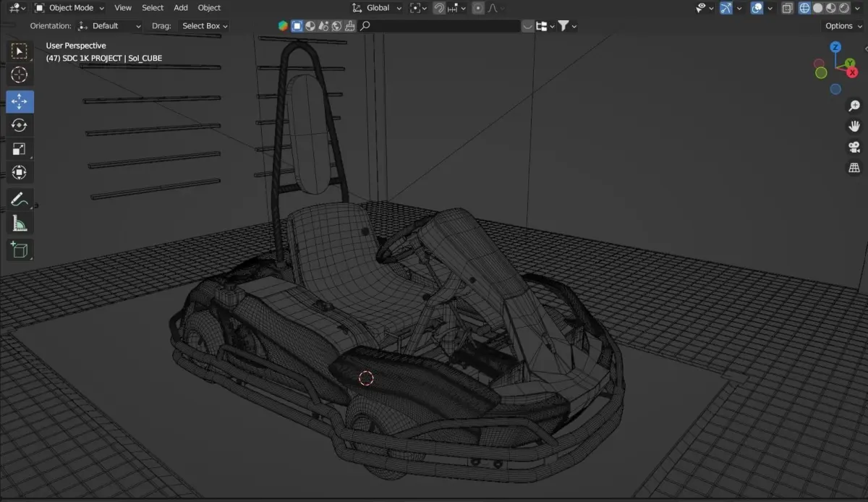The image size is (868, 502).
Task: Activate the Rotate tool
Action: pyautogui.click(x=20, y=125)
